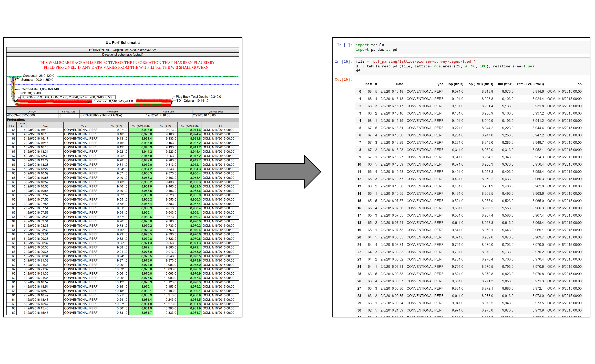Click the Perforations section header in PDF
Image resolution: width=595 pixels, height=364 pixels.
16,120
